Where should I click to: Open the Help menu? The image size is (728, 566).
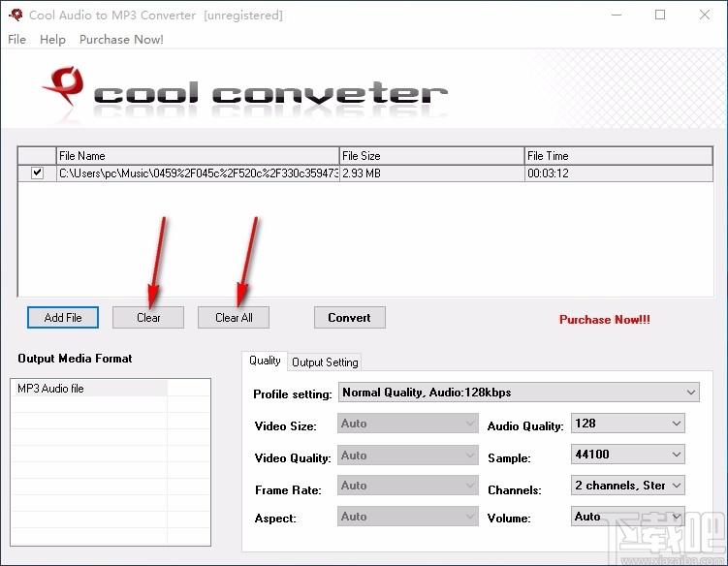[52, 40]
